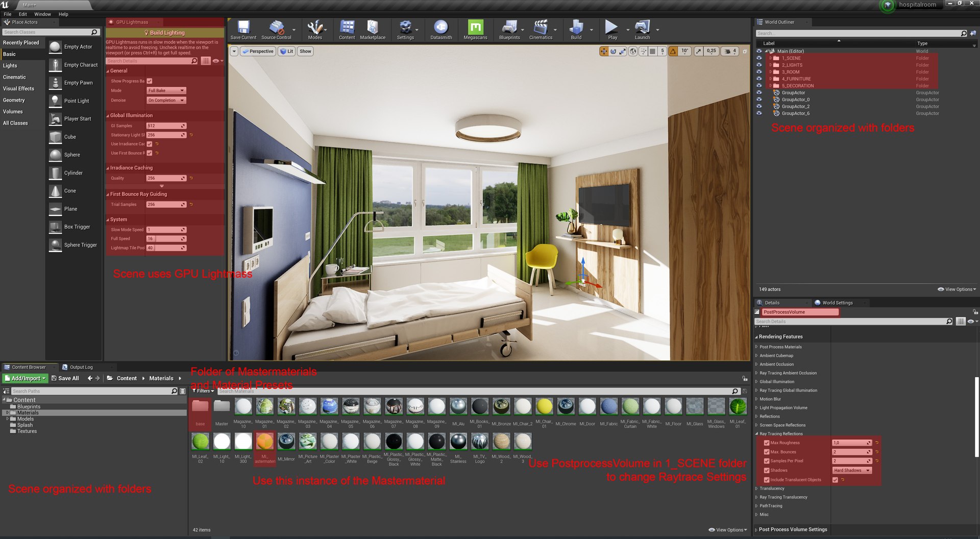Image resolution: width=980 pixels, height=539 pixels.
Task: Toggle Use Irradiance Caching checkbox
Action: 150,144
